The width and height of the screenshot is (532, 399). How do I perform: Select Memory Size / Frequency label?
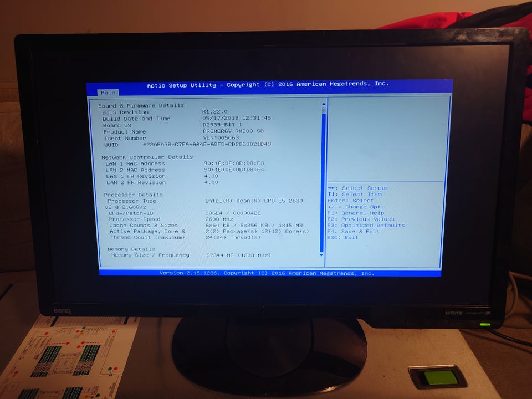pyautogui.click(x=150, y=255)
